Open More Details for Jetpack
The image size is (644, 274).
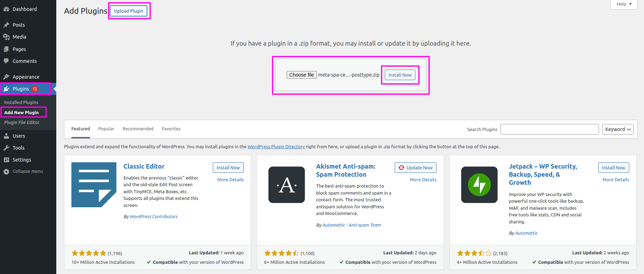pyautogui.click(x=616, y=180)
